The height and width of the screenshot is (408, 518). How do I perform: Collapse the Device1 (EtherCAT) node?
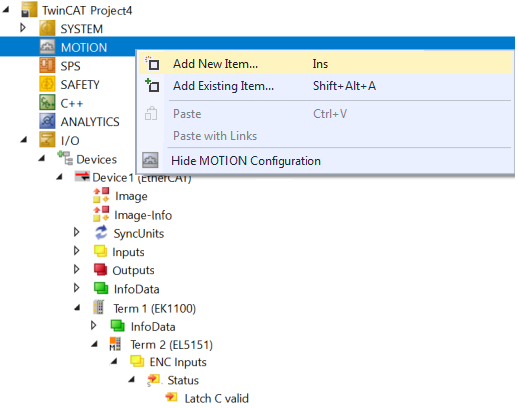60,177
